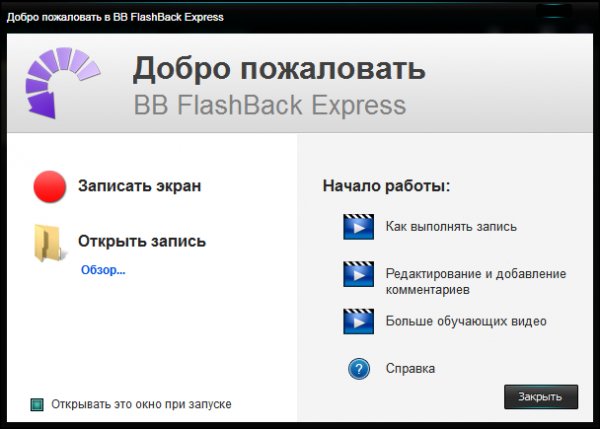This screenshot has width=600, height=429.
Task: Play the 'Редактирование и добавление комментариев' video icon
Action: pos(358,274)
